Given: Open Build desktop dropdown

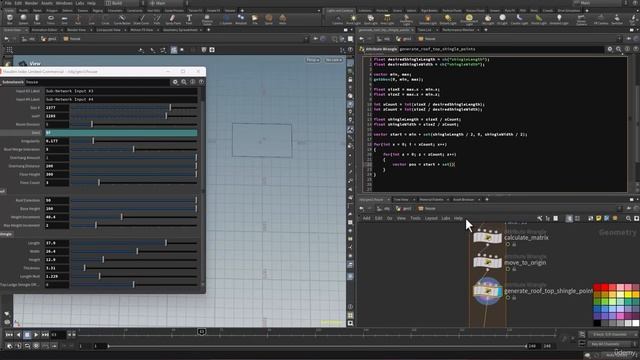Looking at the screenshot, I should 121,3.
